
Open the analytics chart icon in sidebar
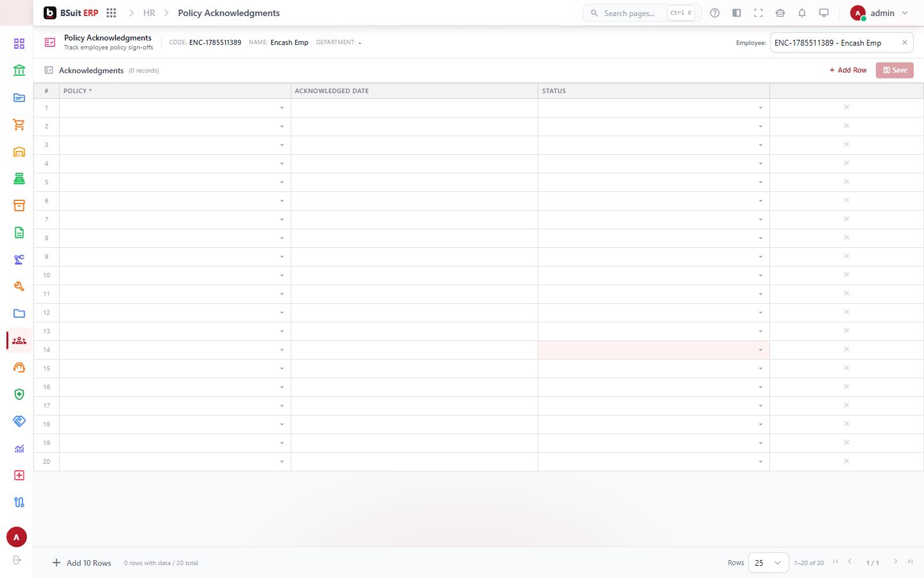(x=19, y=448)
